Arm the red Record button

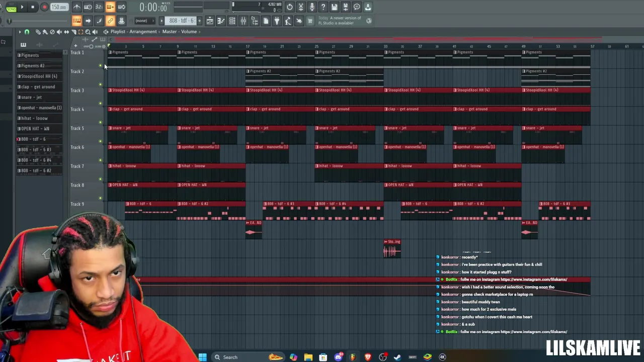pyautogui.click(x=44, y=7)
